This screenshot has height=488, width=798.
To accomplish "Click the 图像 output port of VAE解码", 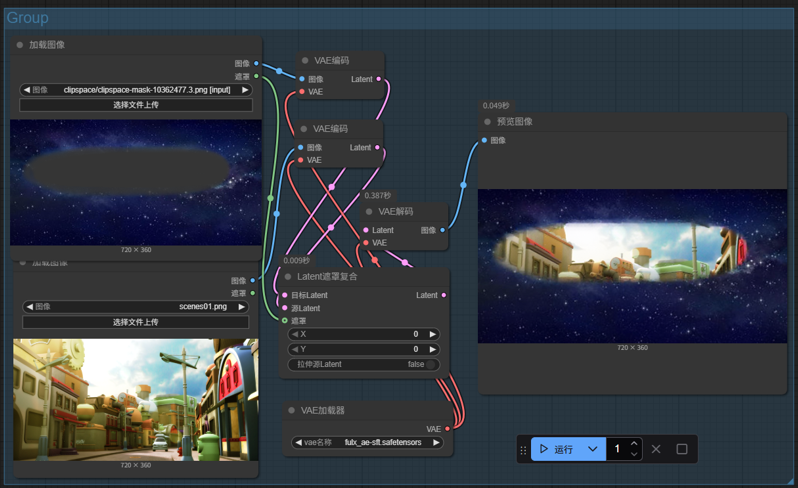I will (442, 230).
